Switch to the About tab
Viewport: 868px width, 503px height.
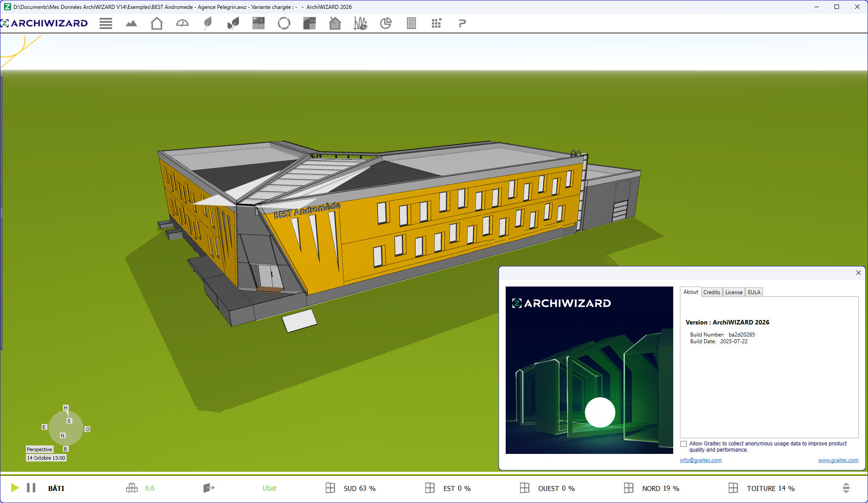[691, 292]
